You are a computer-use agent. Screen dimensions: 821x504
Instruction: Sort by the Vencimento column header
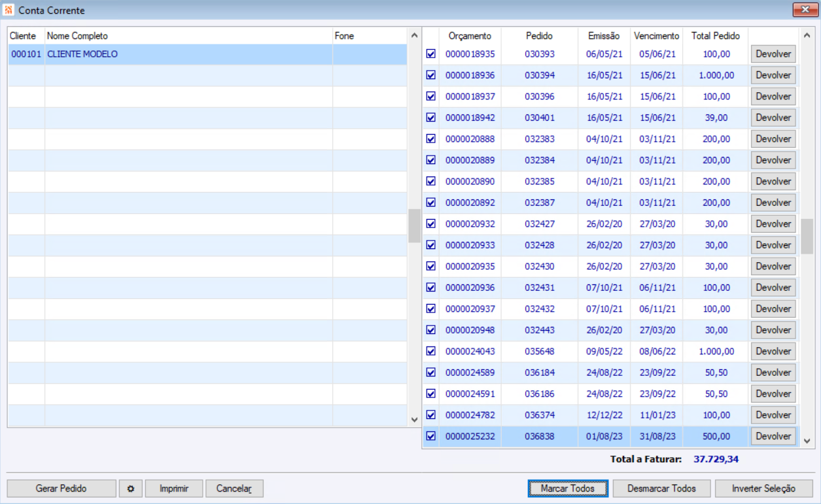pyautogui.click(x=656, y=36)
